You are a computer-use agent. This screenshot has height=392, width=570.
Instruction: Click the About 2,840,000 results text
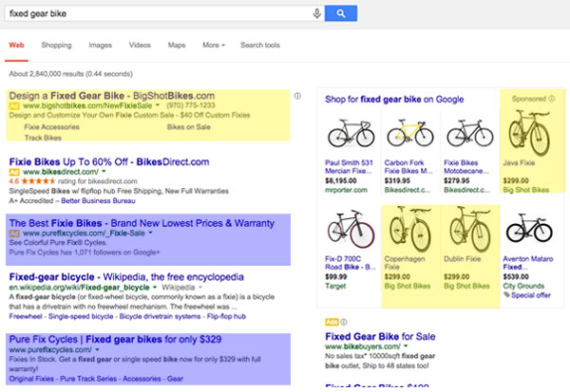pyautogui.click(x=71, y=74)
